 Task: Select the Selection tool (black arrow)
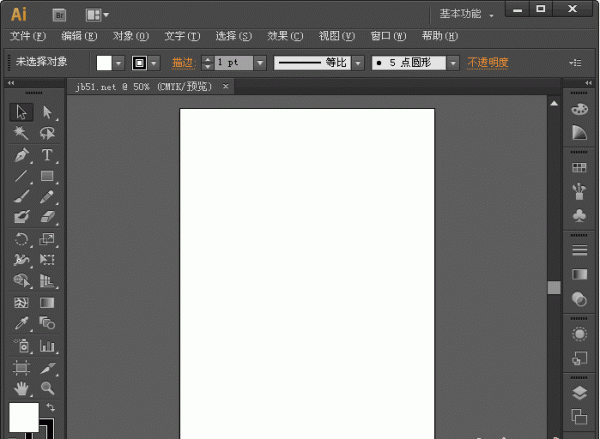(21, 113)
